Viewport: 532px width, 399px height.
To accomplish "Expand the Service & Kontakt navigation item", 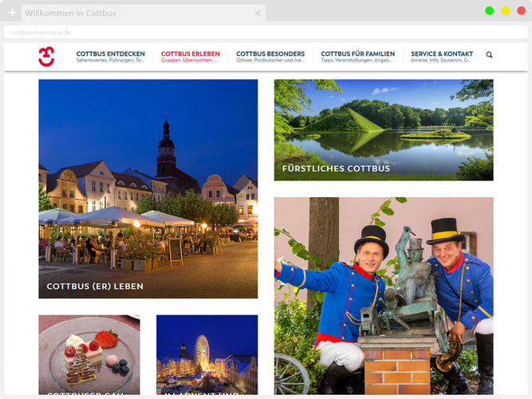I will [441, 57].
